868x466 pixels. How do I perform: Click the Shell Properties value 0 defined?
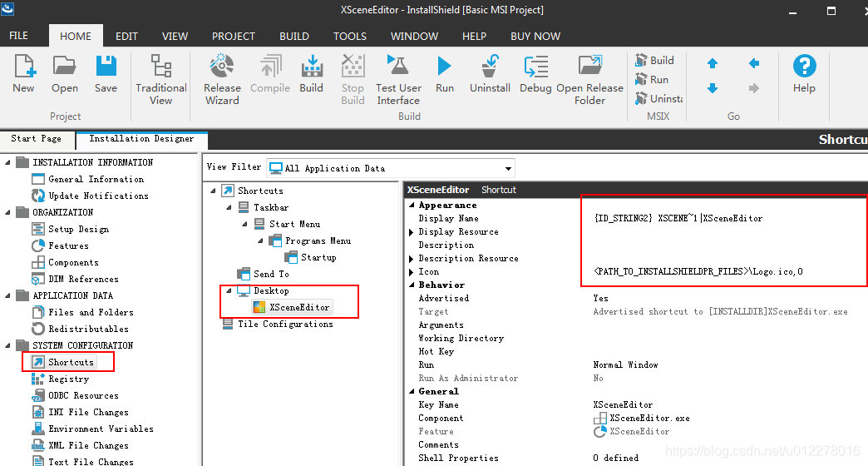(615, 458)
